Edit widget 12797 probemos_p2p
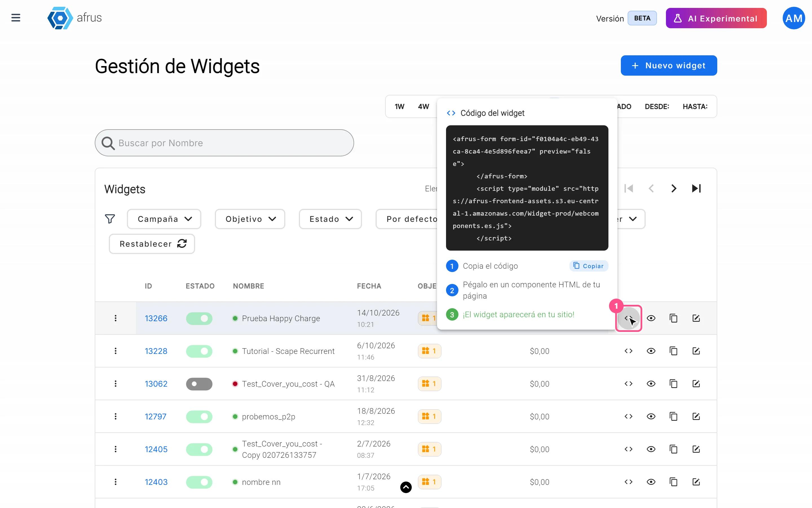This screenshot has width=812, height=508. pyautogui.click(x=696, y=416)
